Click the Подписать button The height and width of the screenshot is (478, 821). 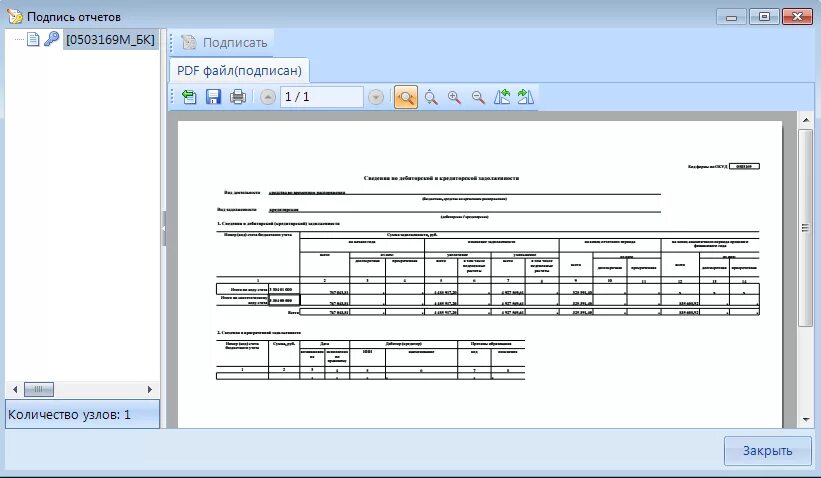tap(225, 42)
